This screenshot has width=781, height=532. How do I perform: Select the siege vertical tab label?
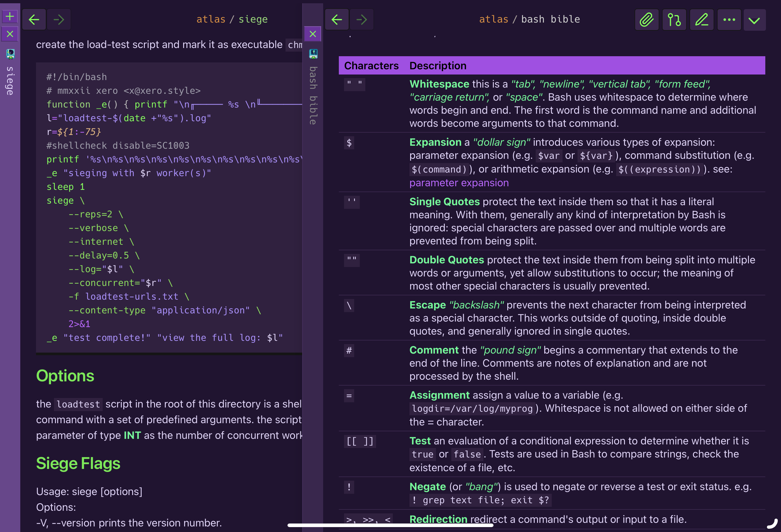(10, 81)
